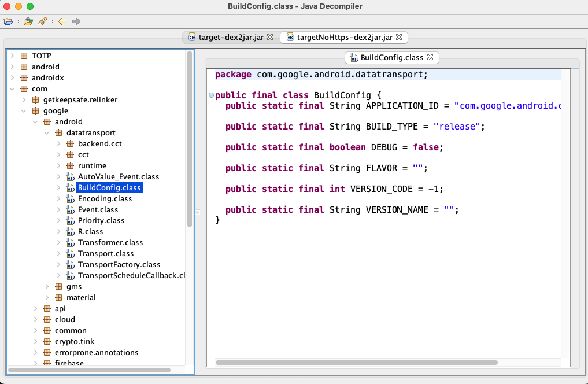Click the class icon on BuildConfig.class tab

click(354, 57)
